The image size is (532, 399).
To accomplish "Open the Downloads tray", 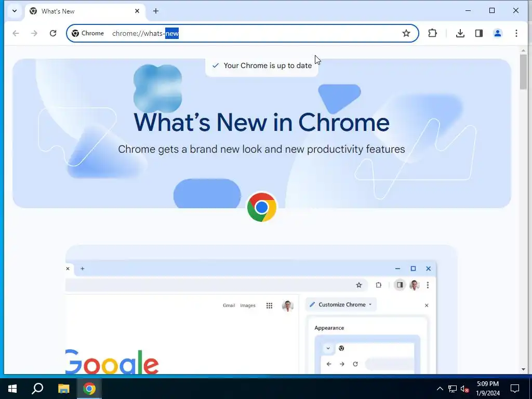I will click(460, 33).
